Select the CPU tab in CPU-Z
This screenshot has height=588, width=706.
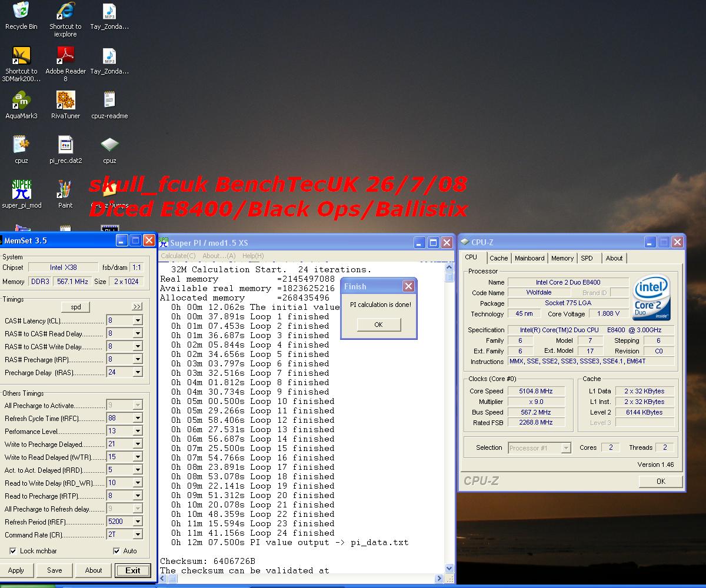(x=471, y=257)
